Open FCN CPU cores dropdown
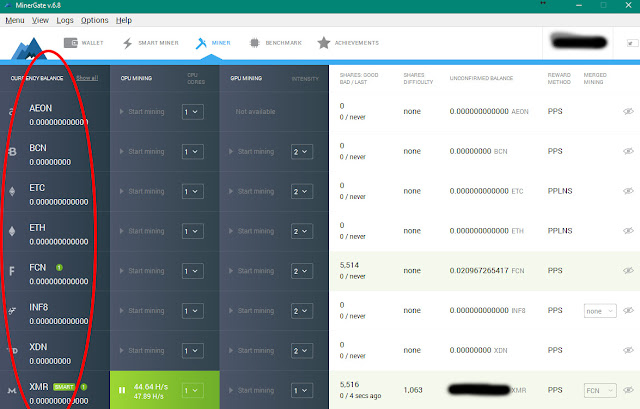Screen dimensions: 640x409 (193, 271)
